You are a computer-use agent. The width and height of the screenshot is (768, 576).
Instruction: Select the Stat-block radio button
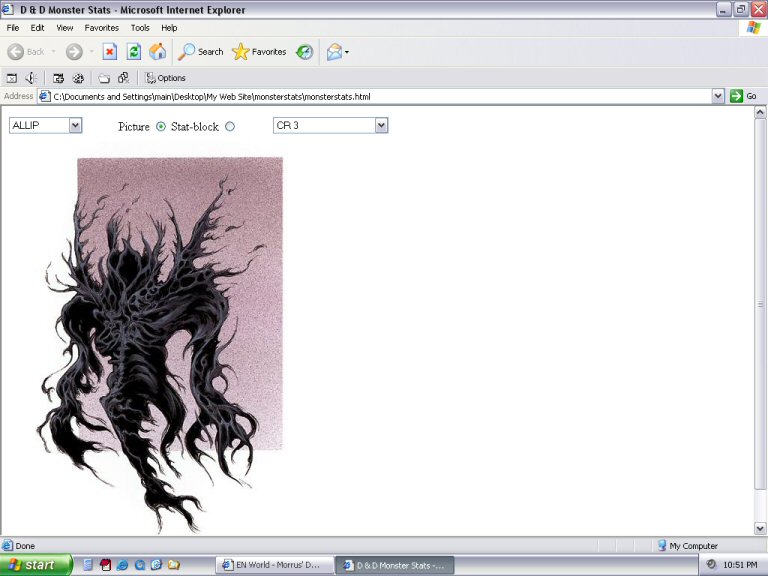[x=230, y=126]
